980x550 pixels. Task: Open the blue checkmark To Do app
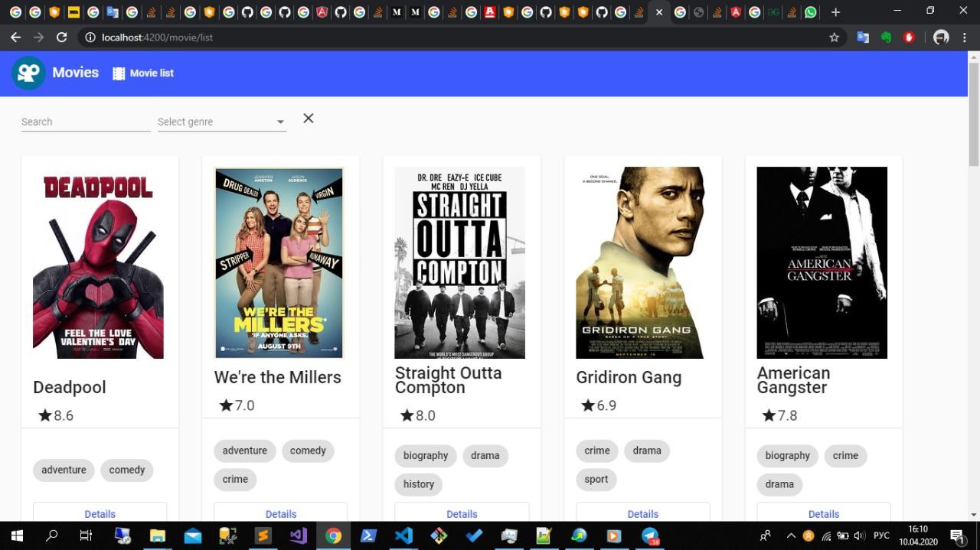point(474,535)
